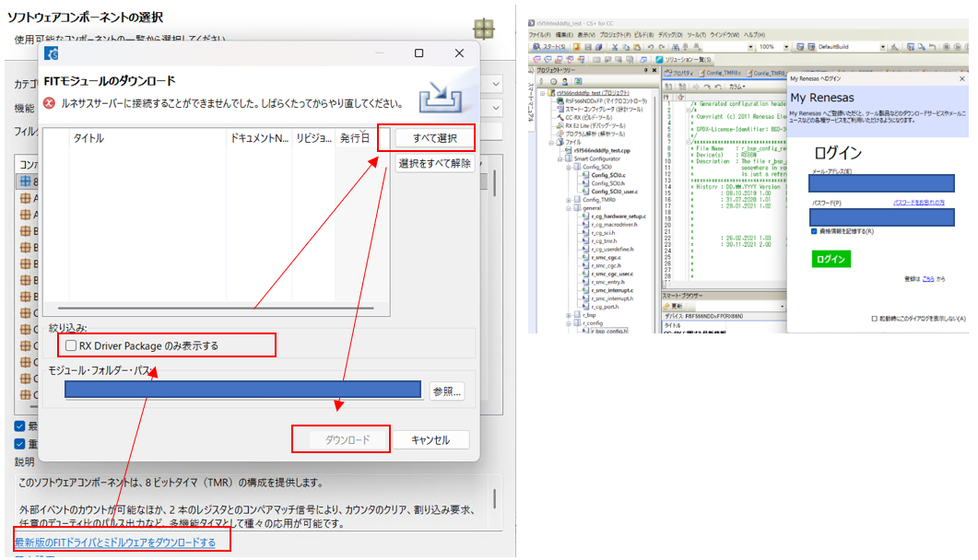
Task: Click the パスワード(P) input field
Action: [881, 217]
